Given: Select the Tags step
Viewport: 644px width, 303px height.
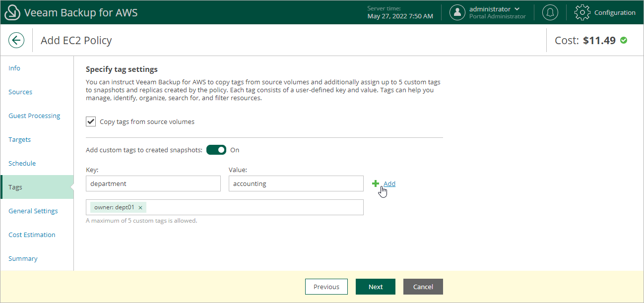Looking at the screenshot, I should coord(37,187).
